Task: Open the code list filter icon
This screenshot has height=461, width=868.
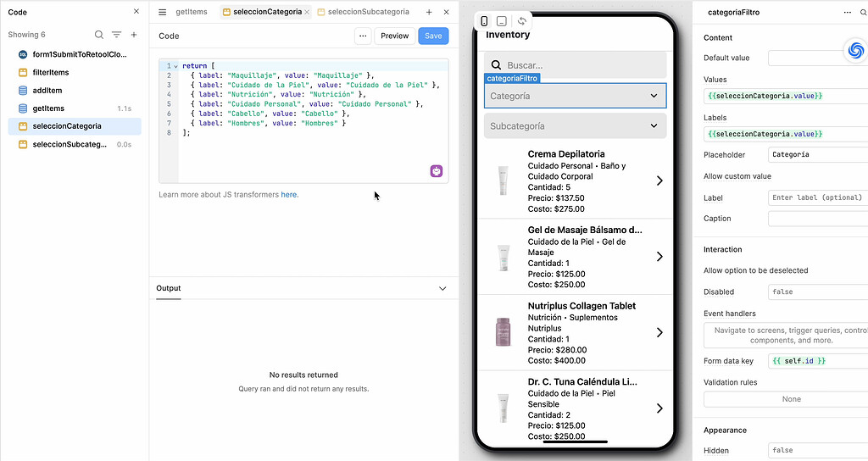Action: pos(117,35)
